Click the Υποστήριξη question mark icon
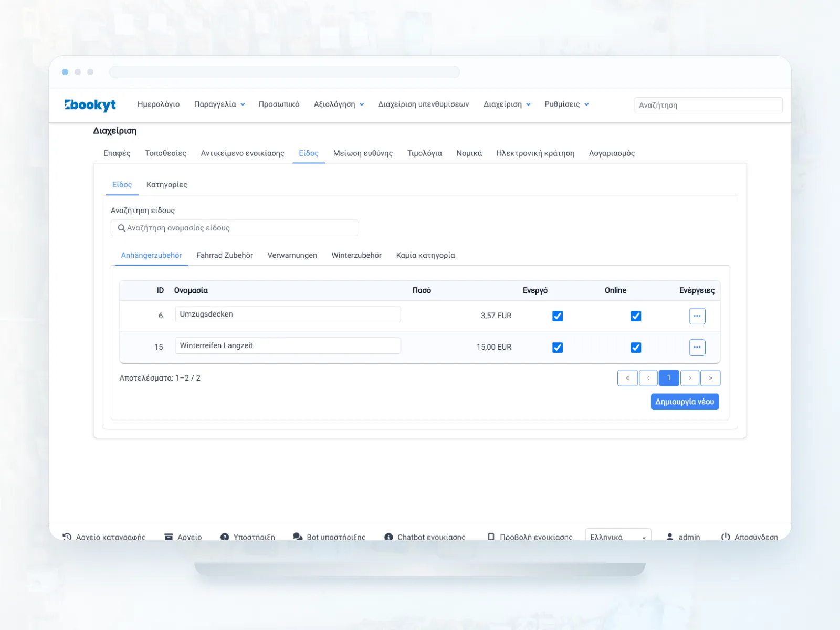840x630 pixels. click(x=225, y=537)
